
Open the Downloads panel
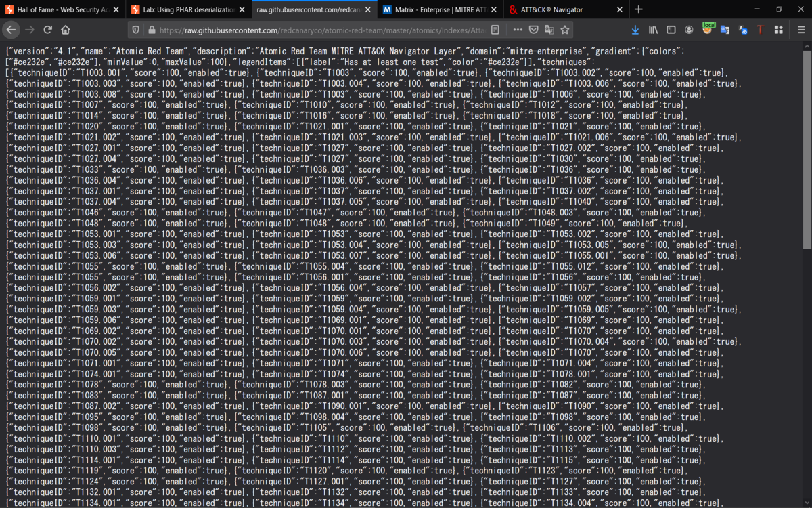coord(635,30)
